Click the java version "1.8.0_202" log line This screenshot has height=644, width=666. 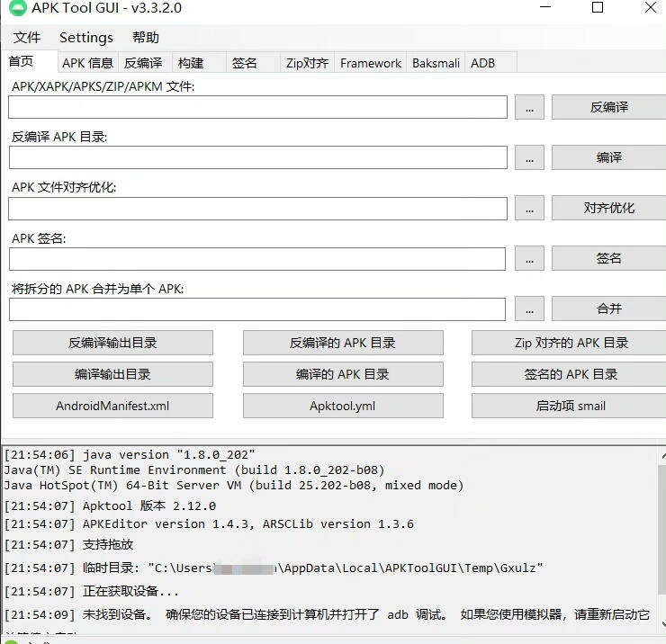click(x=130, y=454)
